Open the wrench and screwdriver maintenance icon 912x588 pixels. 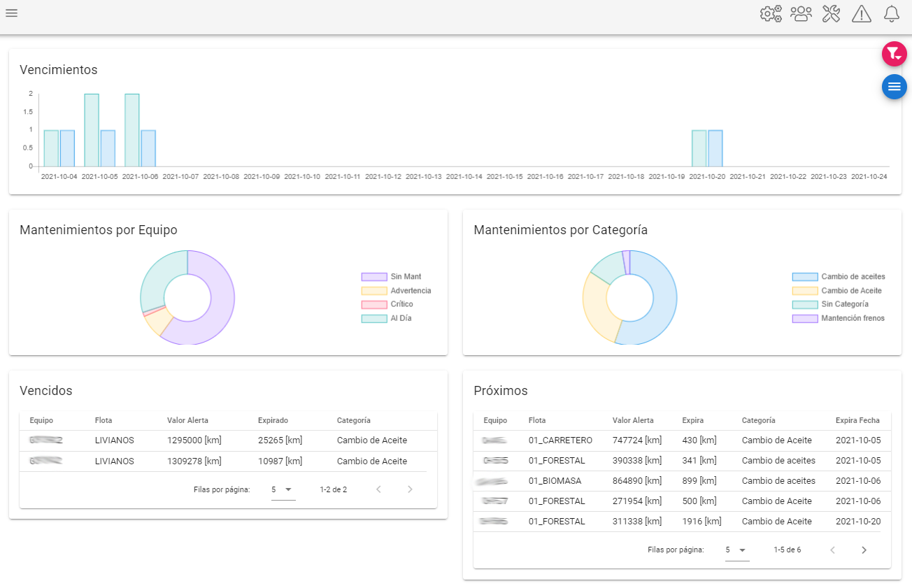pos(831,13)
